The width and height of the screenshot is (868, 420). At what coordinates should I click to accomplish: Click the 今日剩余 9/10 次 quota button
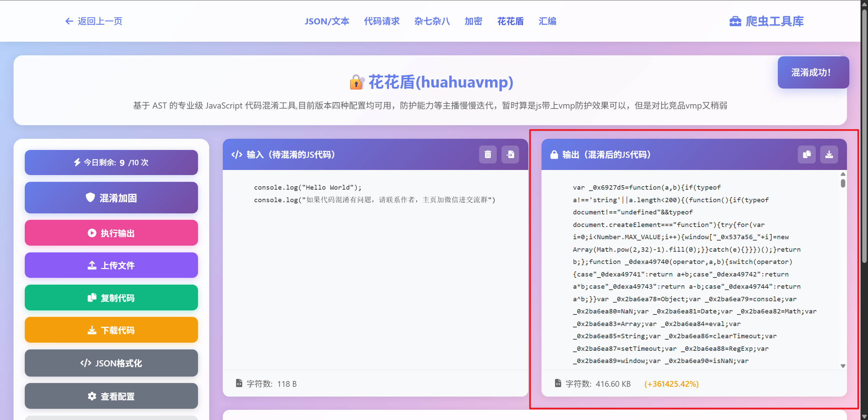(x=111, y=163)
